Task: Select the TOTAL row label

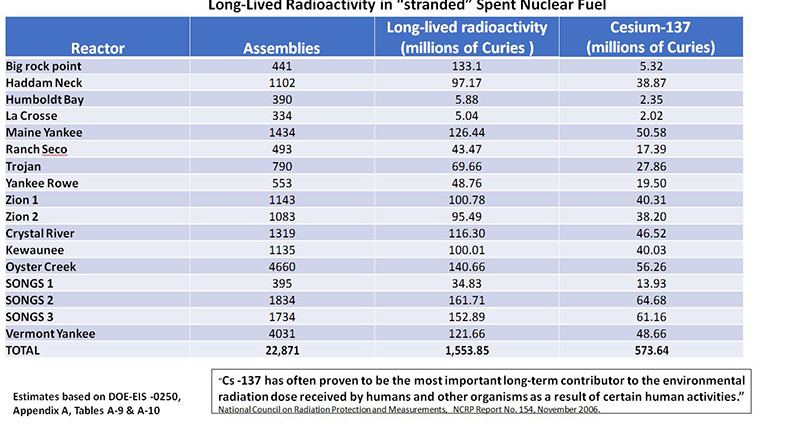Action: point(22,350)
